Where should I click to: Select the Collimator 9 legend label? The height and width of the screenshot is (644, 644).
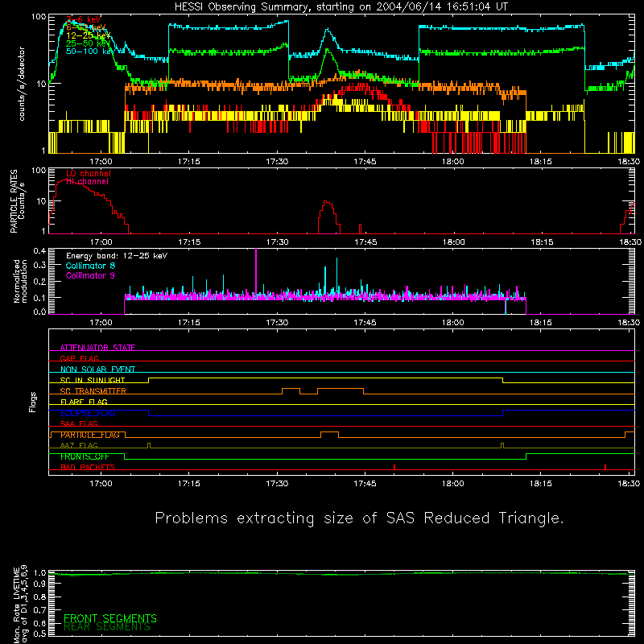[x=90, y=275]
